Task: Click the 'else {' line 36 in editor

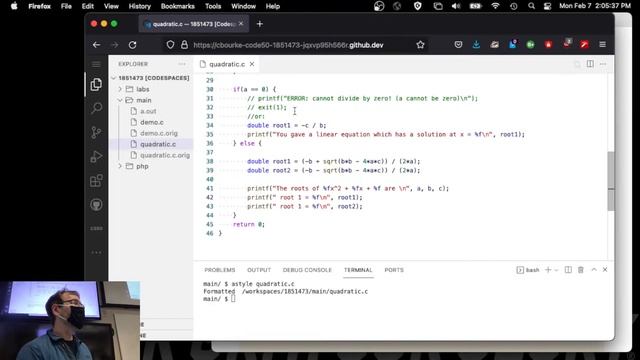Action: click(247, 143)
